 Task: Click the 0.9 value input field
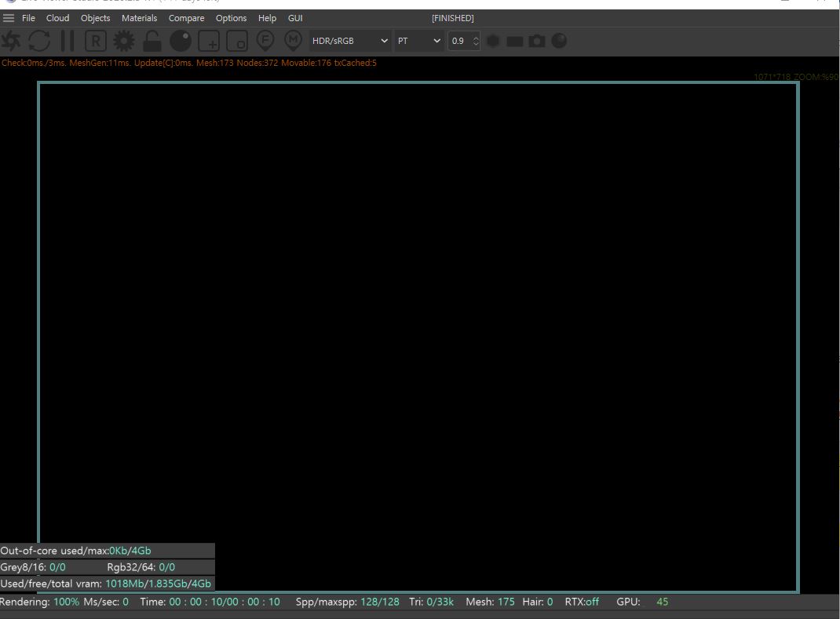click(459, 42)
